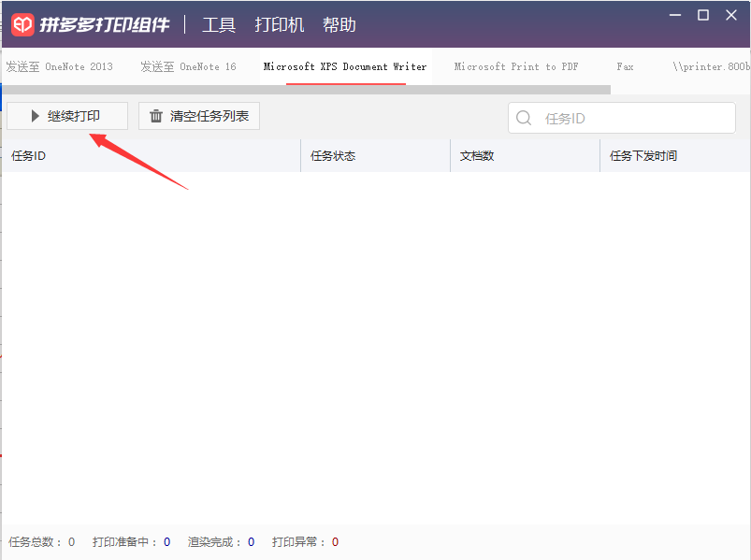Screen dimensions: 751x560
Task: Open the 工具 menu
Action: [x=219, y=24]
